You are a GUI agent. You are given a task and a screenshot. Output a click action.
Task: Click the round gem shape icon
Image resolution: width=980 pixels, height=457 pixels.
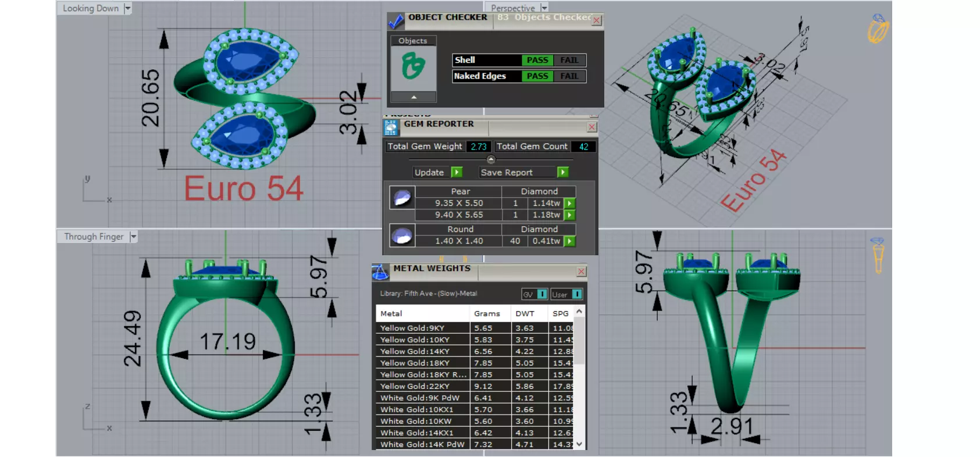tap(402, 235)
